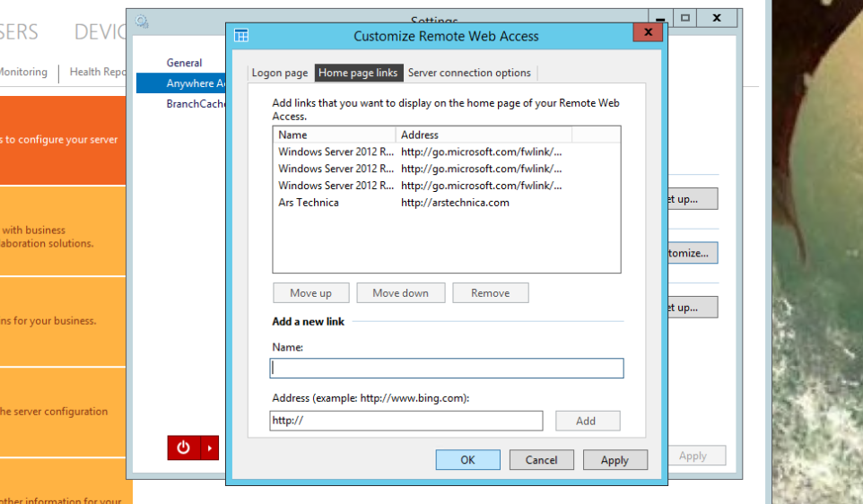Click the business collaboration solutions tile

pyautogui.click(x=63, y=231)
